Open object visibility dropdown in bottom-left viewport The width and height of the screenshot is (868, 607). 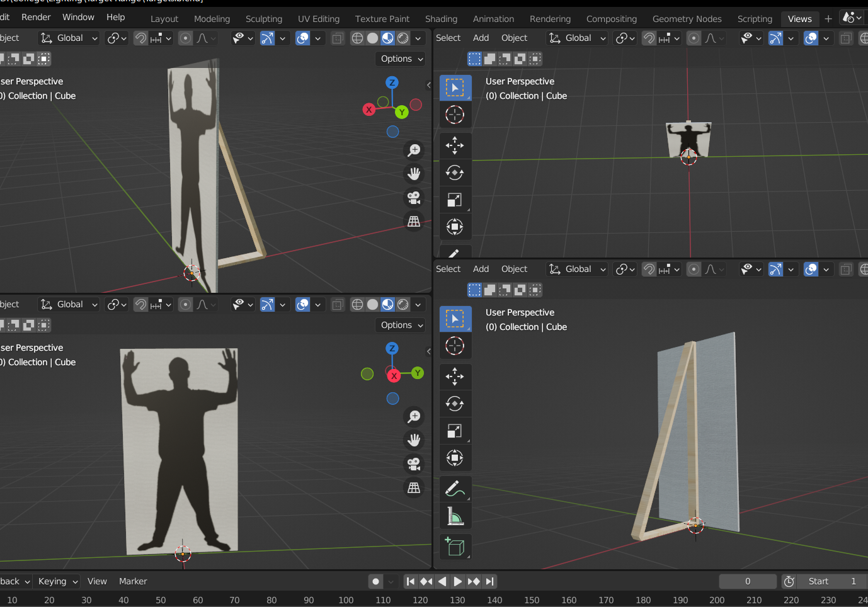coord(243,305)
